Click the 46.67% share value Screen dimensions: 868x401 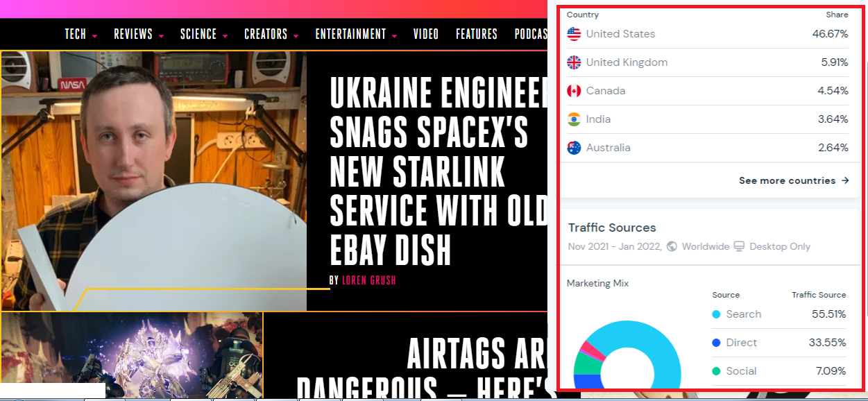click(x=831, y=34)
